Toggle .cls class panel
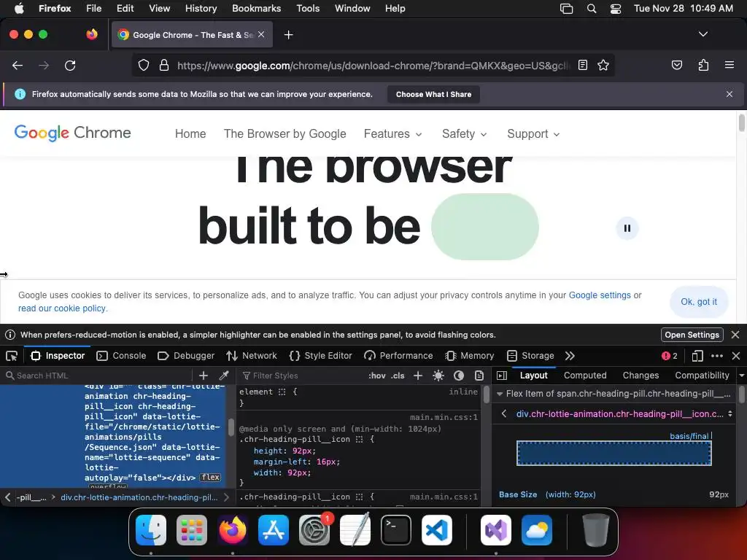Viewport: 747px width, 560px height. pyautogui.click(x=398, y=376)
